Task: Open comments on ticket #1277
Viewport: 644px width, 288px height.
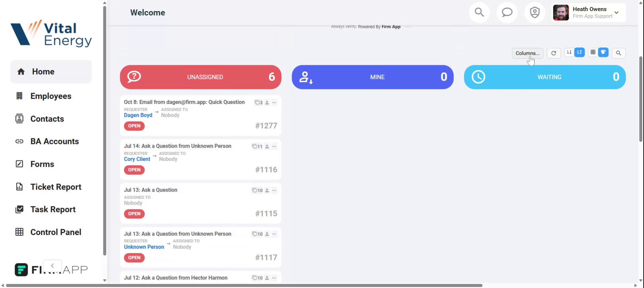Action: [259, 102]
